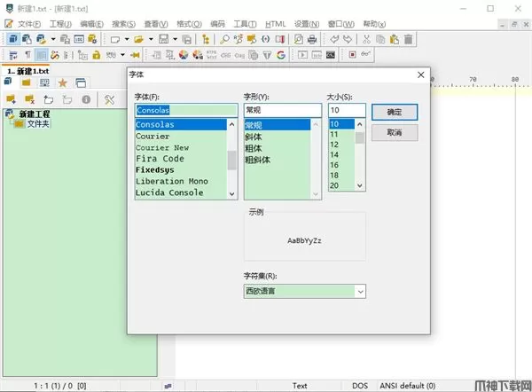Click the pilcrow show-symbols toolbar icon

(27, 54)
